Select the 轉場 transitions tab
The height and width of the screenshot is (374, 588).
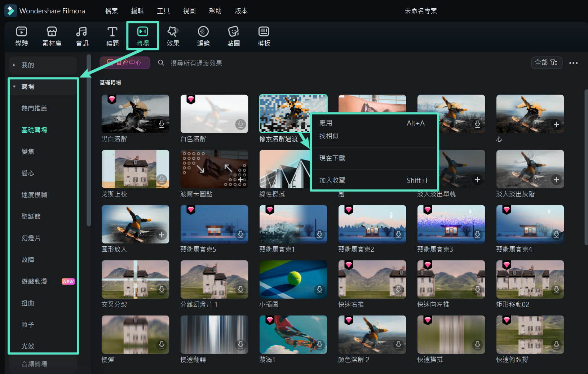143,36
